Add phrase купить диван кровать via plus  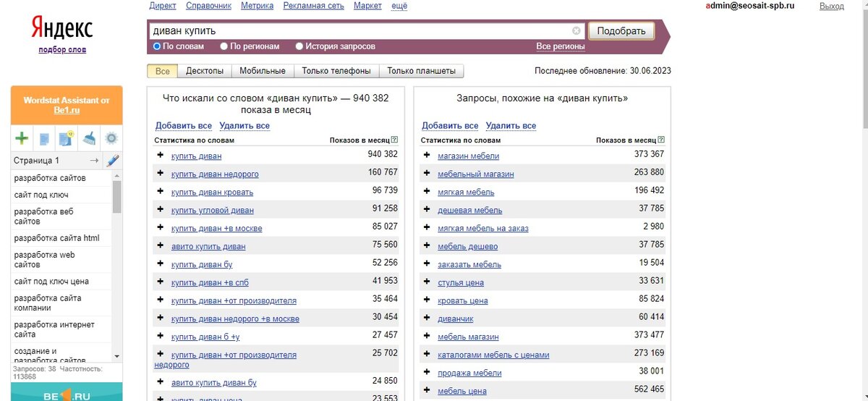161,192
